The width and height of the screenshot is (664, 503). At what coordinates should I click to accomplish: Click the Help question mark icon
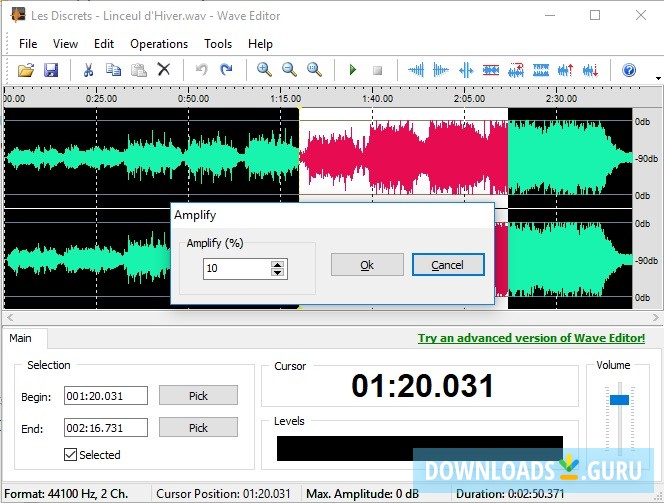[x=629, y=70]
